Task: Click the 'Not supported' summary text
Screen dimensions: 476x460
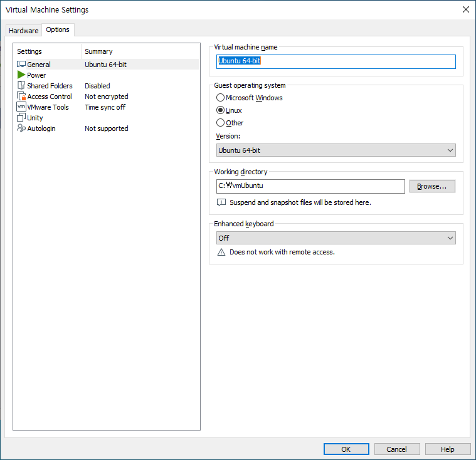Action: tap(107, 128)
